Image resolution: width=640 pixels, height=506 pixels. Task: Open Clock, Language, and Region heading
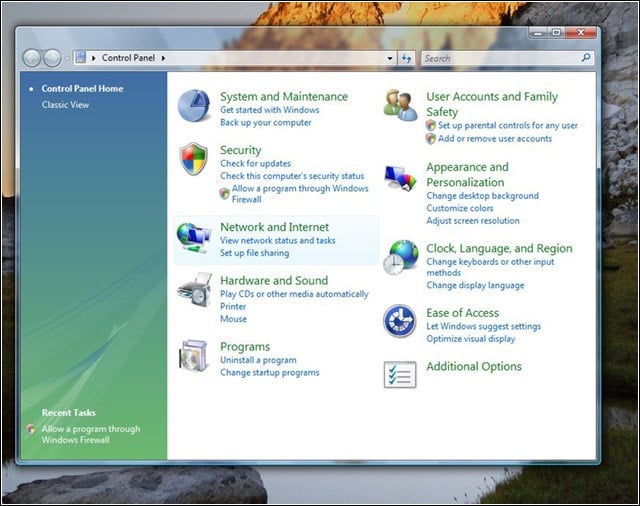[500, 249]
